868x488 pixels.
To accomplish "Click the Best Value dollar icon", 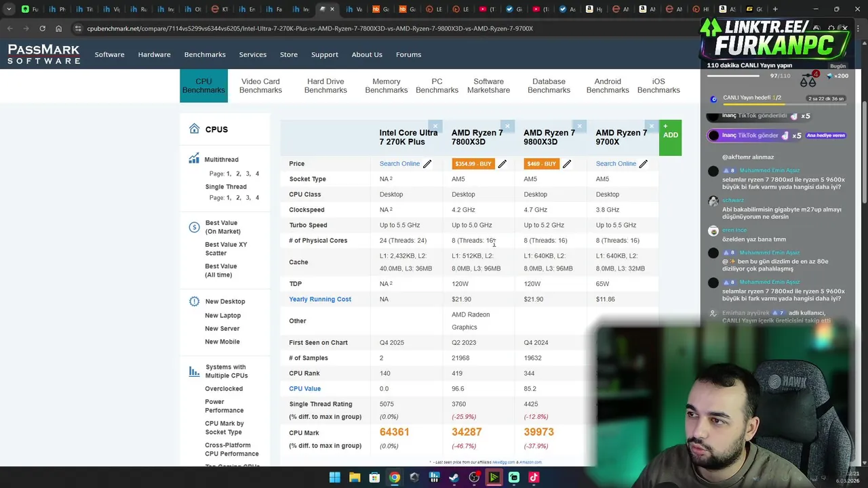I will (194, 227).
